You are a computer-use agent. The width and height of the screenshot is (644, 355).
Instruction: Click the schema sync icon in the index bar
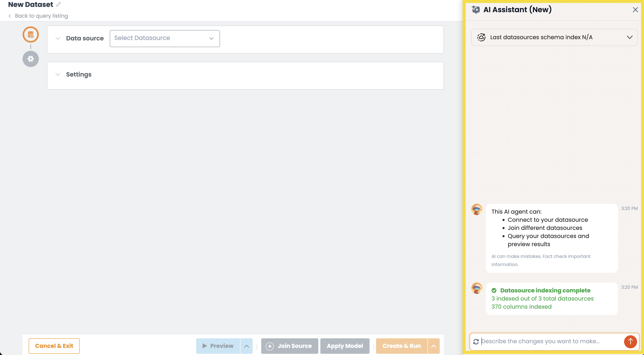[481, 37]
